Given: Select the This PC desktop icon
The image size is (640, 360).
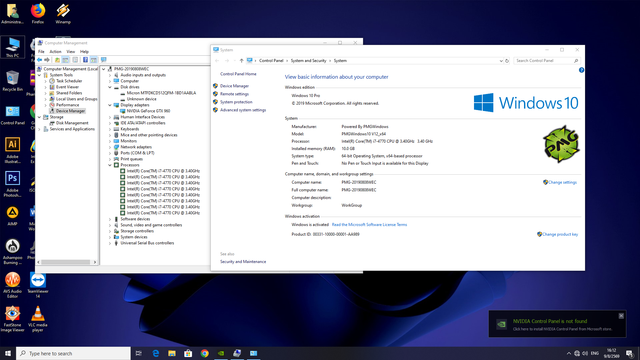Looking at the screenshot, I should point(12,47).
